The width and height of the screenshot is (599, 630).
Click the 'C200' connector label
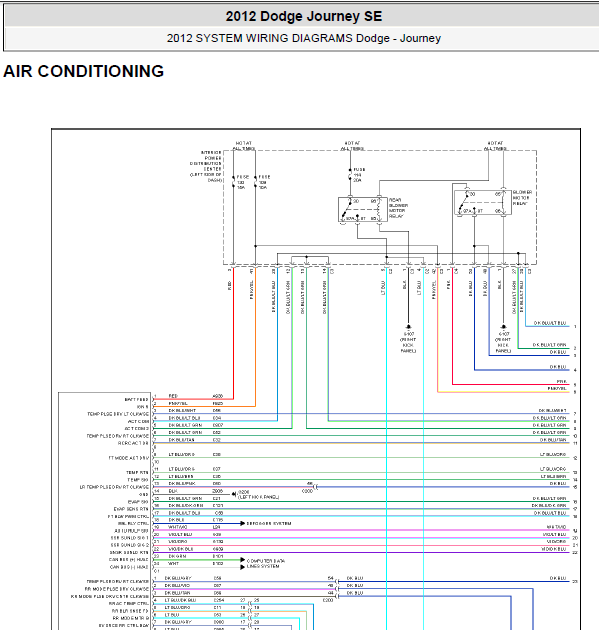(x=328, y=600)
